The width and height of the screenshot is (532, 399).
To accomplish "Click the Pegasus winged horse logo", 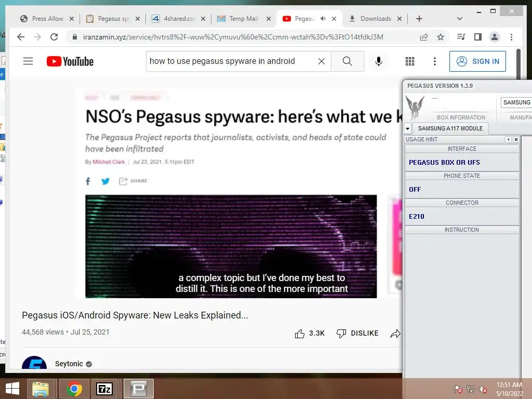I will coord(415,107).
